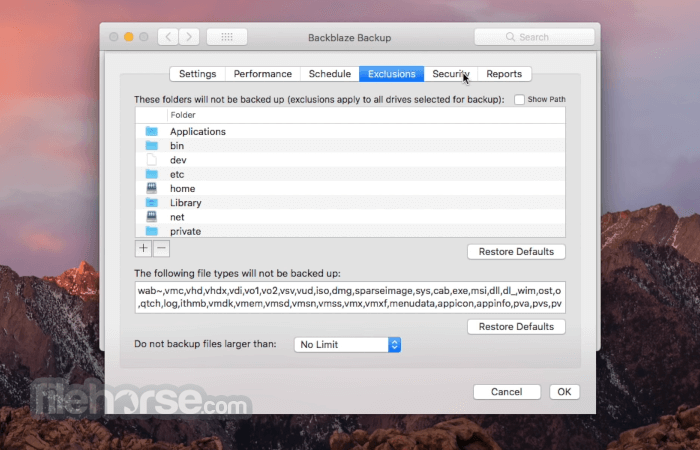Click the home network drive icon
Viewport: 700px width, 450px height.
point(152,188)
